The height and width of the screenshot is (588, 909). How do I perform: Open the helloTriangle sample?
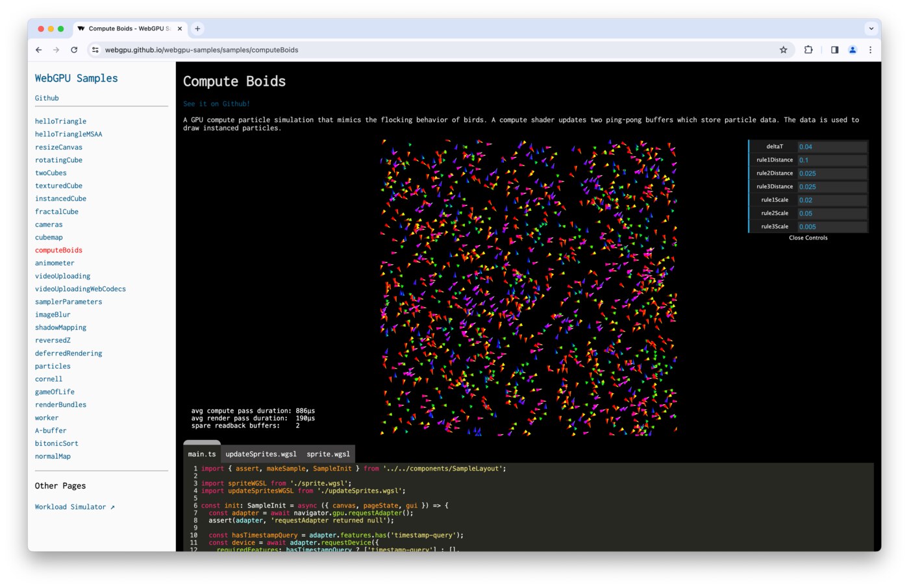tap(60, 121)
